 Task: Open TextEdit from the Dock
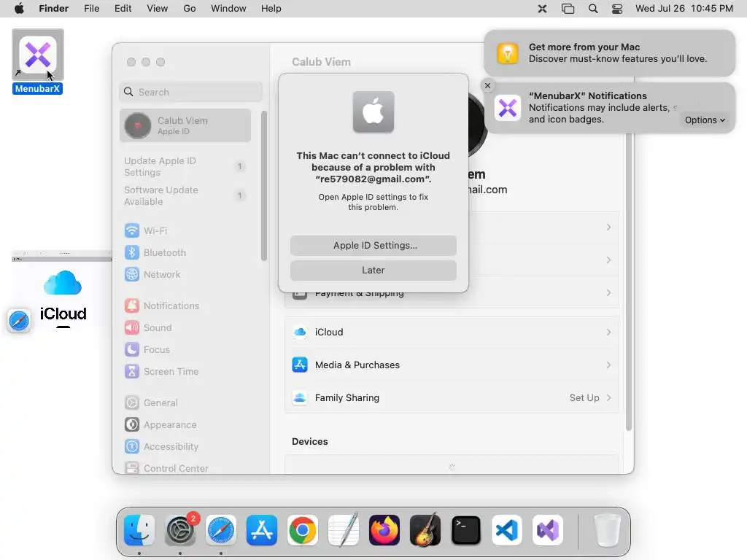pos(344,530)
